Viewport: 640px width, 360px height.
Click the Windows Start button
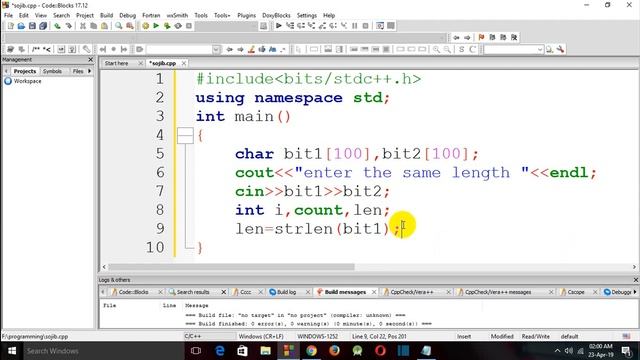point(11,351)
